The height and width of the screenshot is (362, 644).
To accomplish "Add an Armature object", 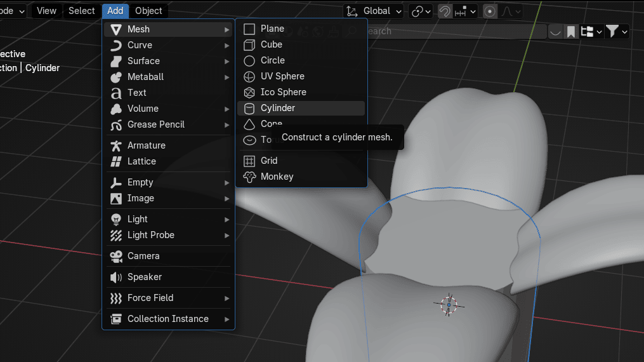I will 146,145.
